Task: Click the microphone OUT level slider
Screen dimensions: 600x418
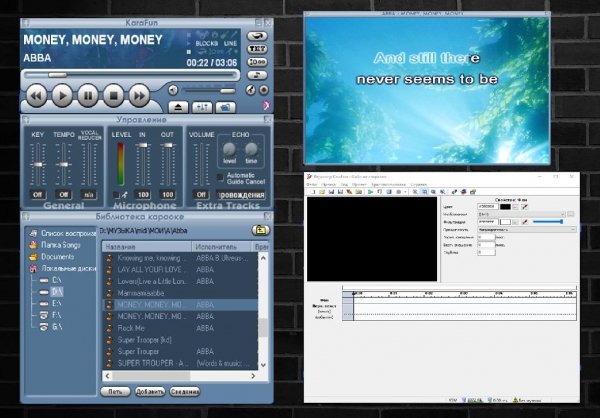Action: click(x=168, y=145)
